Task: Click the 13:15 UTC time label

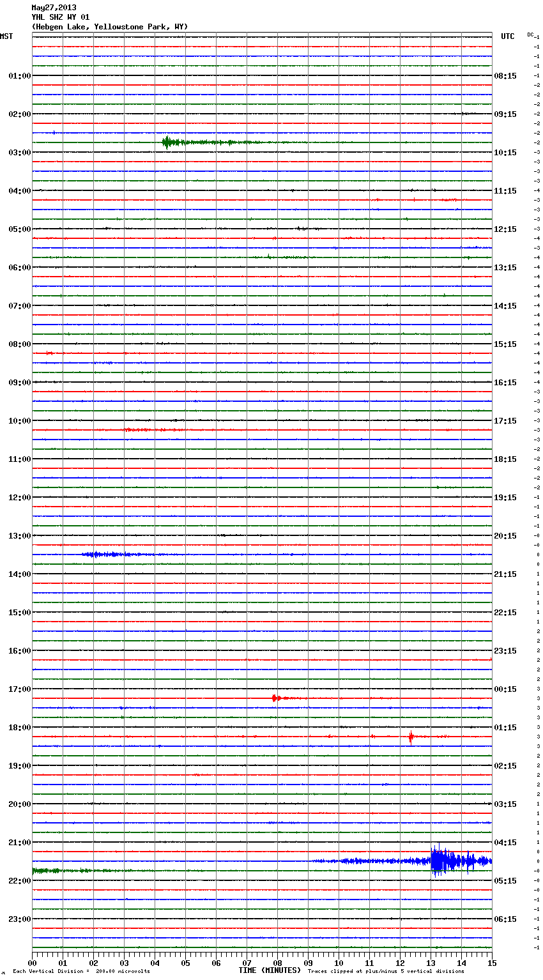Action: [x=505, y=268]
